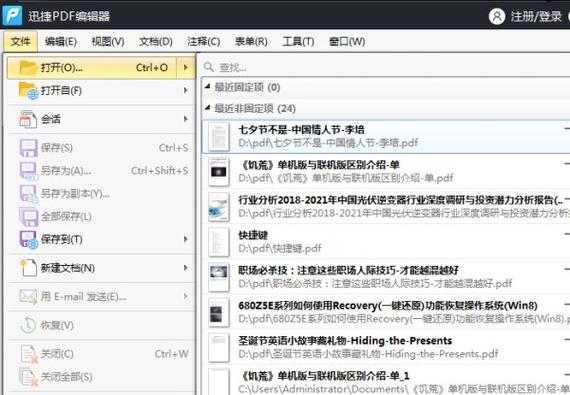Click the user avatar icon

coord(497,16)
